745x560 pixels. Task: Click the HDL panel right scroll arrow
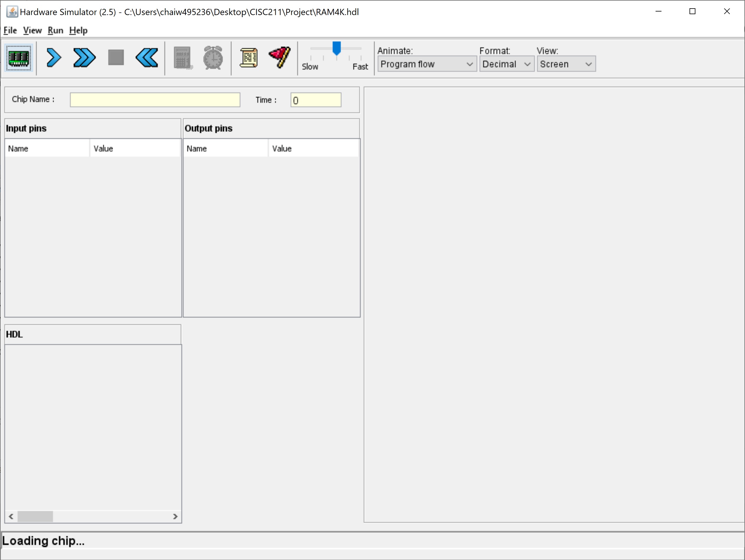pos(175,516)
